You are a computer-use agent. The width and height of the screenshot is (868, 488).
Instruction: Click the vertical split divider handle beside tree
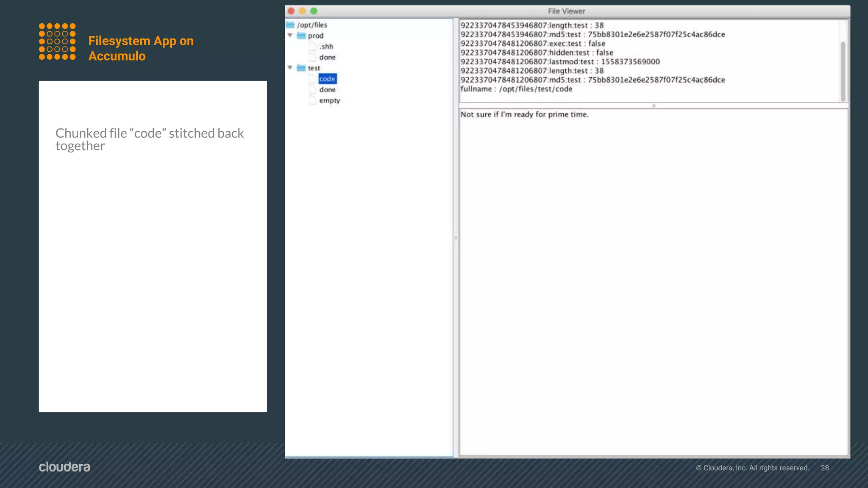(456, 238)
